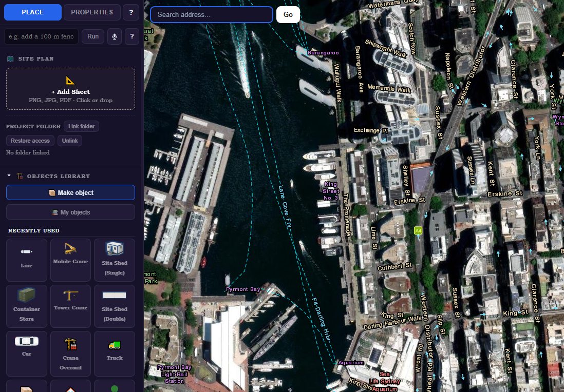Image resolution: width=564 pixels, height=392 pixels.
Task: Click the Pyrmont Bay Light Rail Station label
Action: 174,374
